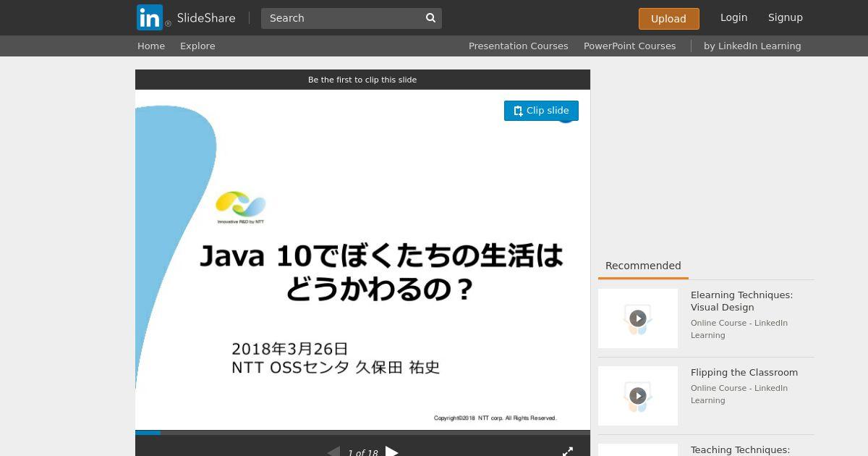
Task: Open PowerPoint Courses link
Action: tap(629, 46)
